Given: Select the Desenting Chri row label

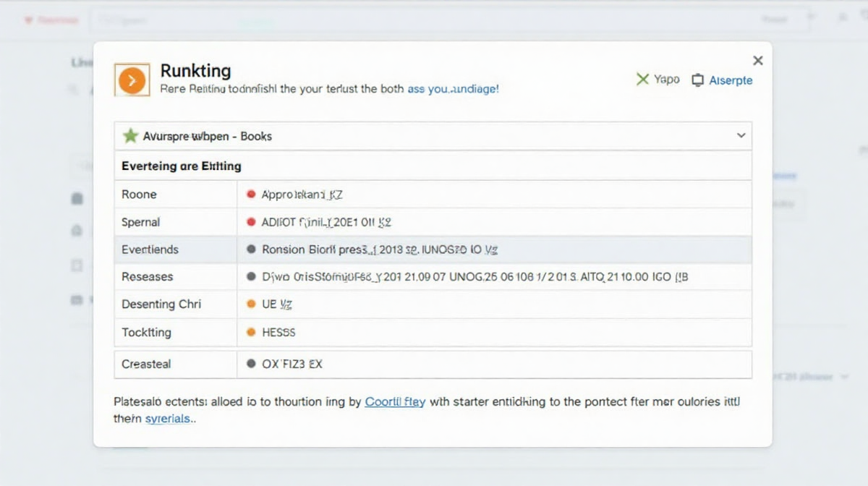Looking at the screenshot, I should (x=161, y=304).
